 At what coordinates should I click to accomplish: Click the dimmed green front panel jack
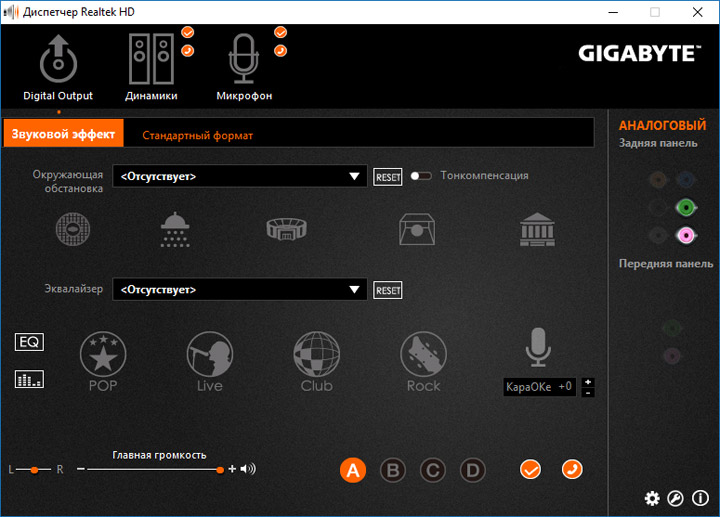(672, 328)
